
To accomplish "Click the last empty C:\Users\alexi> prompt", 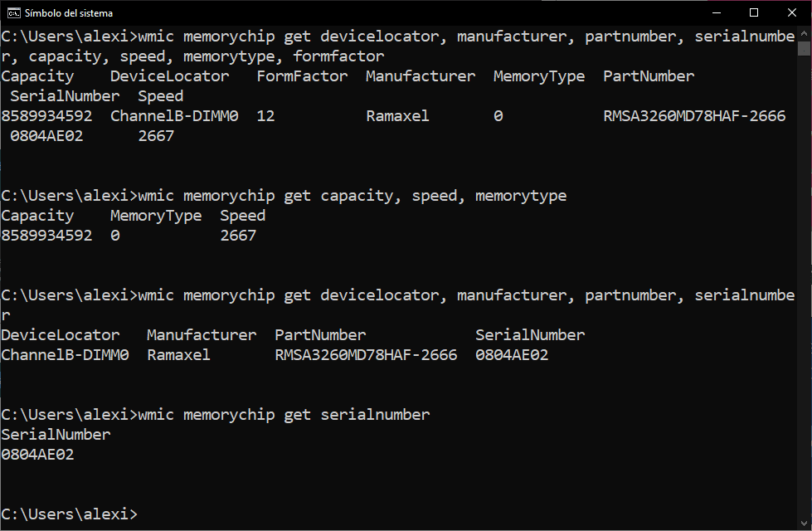I will coord(70,514).
